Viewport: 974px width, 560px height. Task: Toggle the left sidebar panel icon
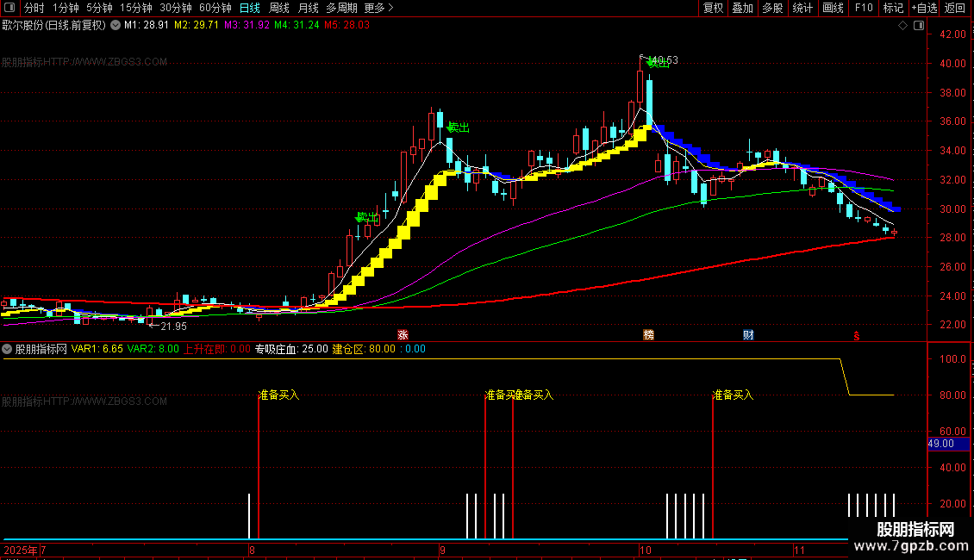(x=9, y=8)
